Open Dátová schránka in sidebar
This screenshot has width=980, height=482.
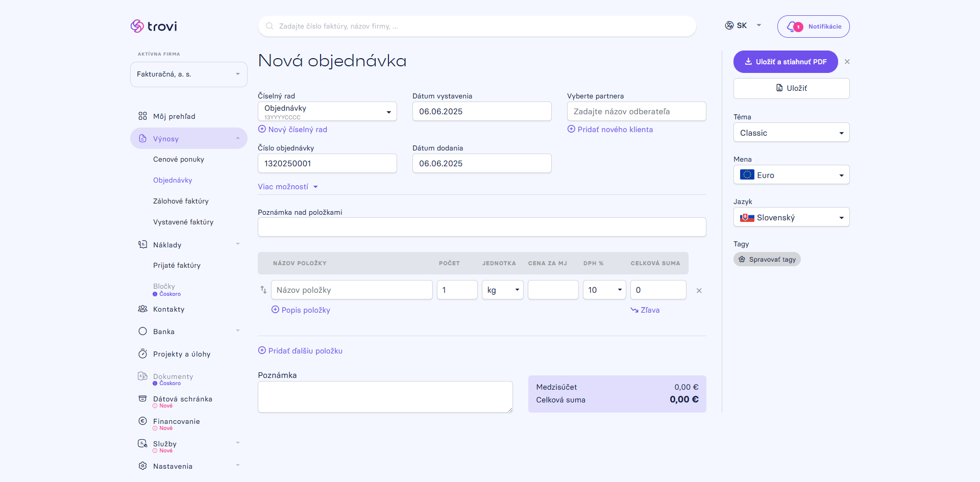point(182,399)
